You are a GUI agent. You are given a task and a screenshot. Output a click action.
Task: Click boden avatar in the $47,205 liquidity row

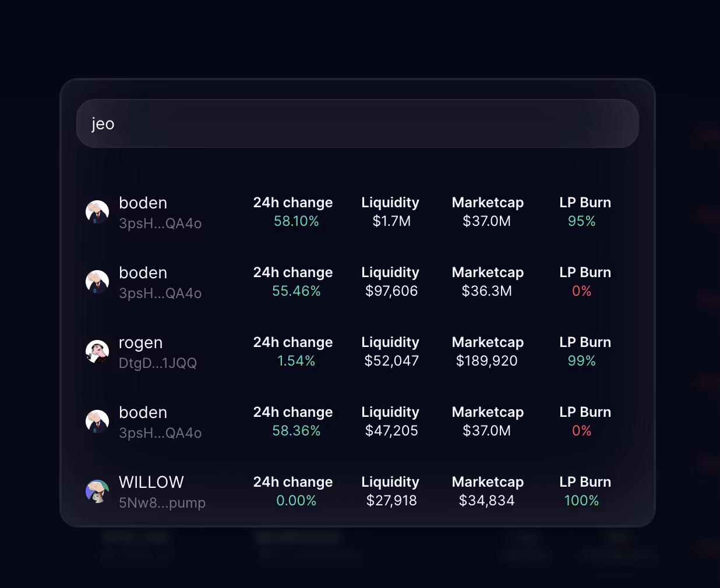point(97,422)
